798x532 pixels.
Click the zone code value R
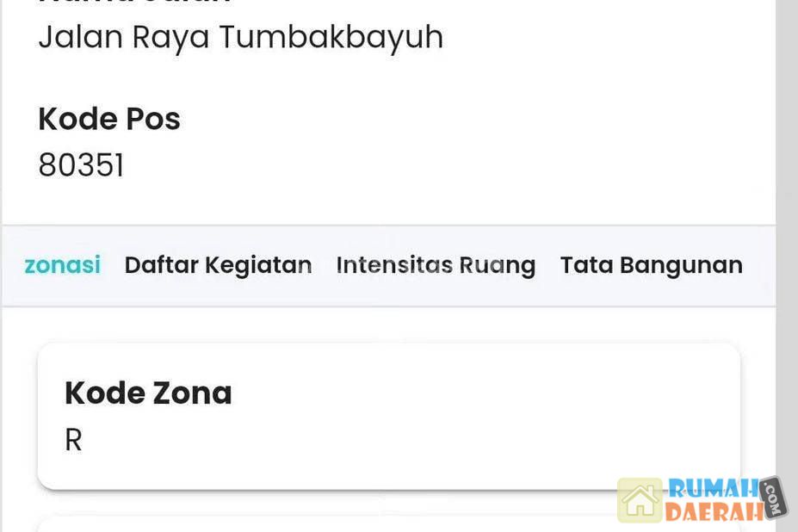click(73, 440)
